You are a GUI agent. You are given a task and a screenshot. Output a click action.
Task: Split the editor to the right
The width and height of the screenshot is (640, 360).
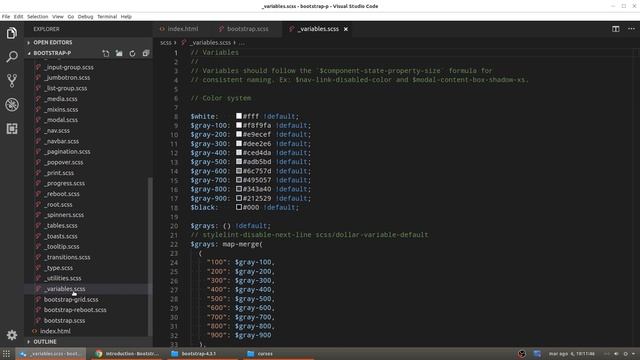616,29
